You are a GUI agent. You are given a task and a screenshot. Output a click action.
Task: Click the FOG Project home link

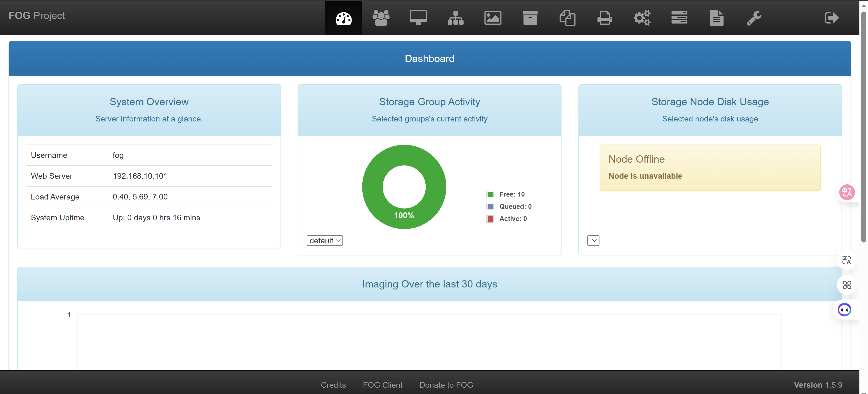[37, 16]
